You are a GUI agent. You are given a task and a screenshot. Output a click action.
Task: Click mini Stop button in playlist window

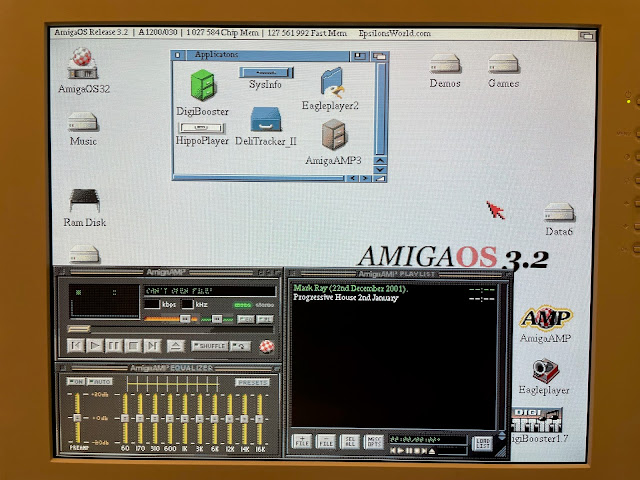417,451
